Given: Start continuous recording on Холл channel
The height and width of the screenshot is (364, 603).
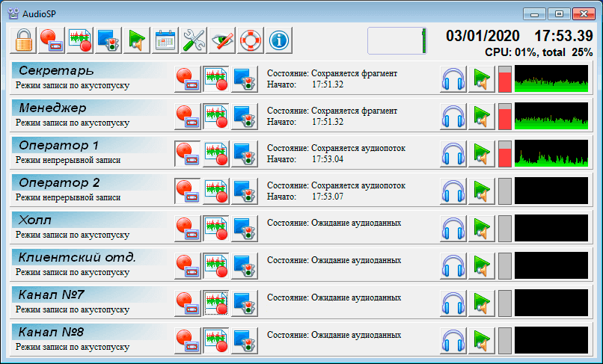Looking at the screenshot, I should [x=188, y=228].
